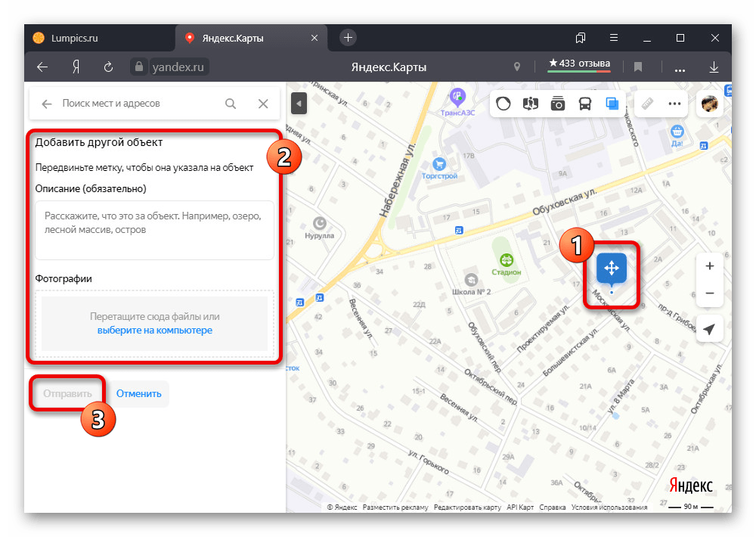Switch to the Lumpics.ru tab
This screenshot has width=756, height=537.
pos(76,38)
